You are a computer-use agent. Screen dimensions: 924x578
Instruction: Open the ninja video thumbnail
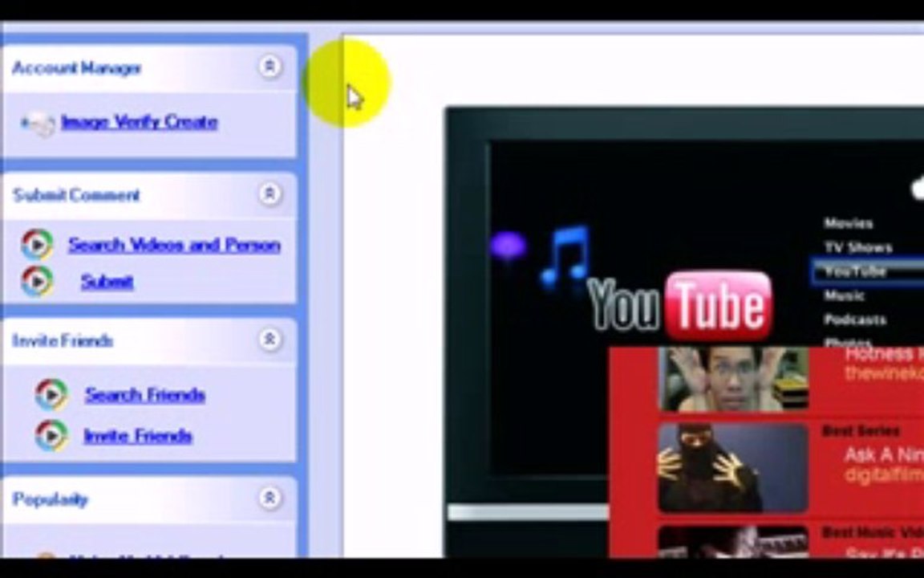pyautogui.click(x=733, y=468)
